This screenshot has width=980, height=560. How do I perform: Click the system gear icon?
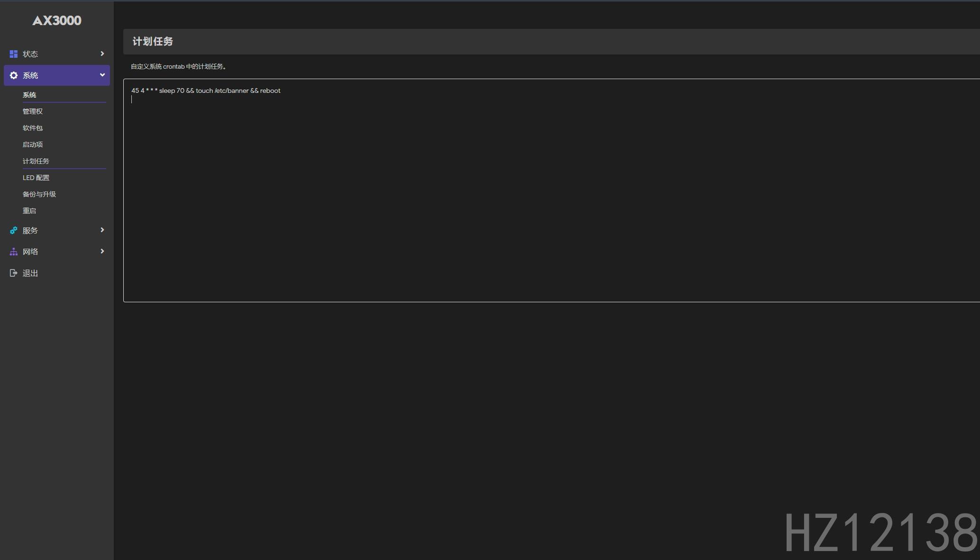13,75
